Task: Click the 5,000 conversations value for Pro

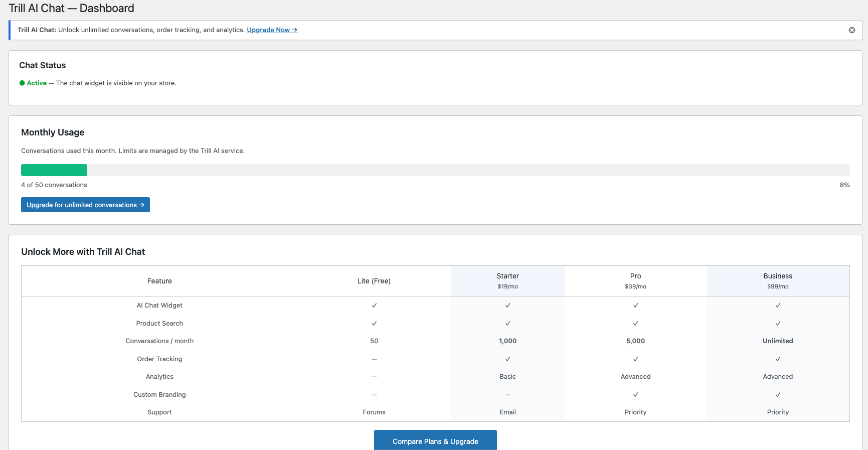Action: 635,341
